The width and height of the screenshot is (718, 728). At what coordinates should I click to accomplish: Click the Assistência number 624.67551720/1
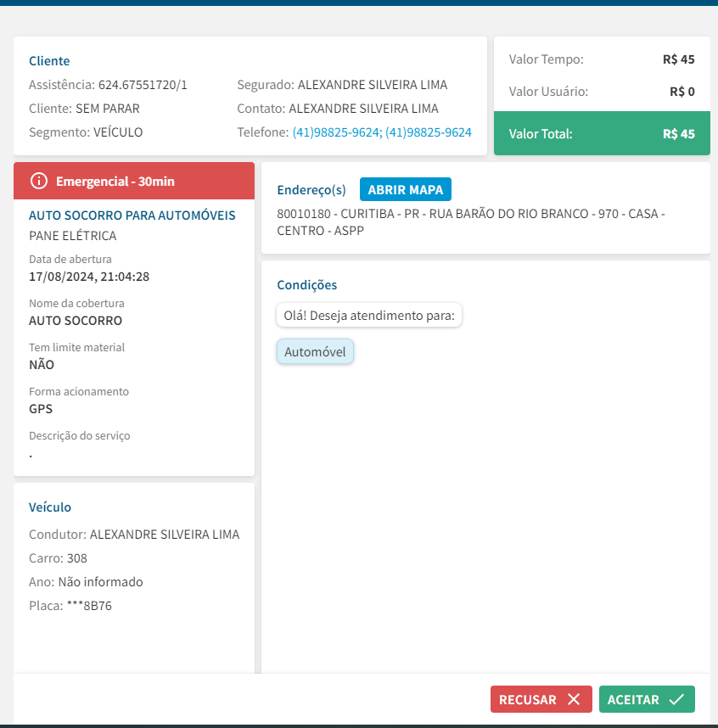[x=143, y=85]
